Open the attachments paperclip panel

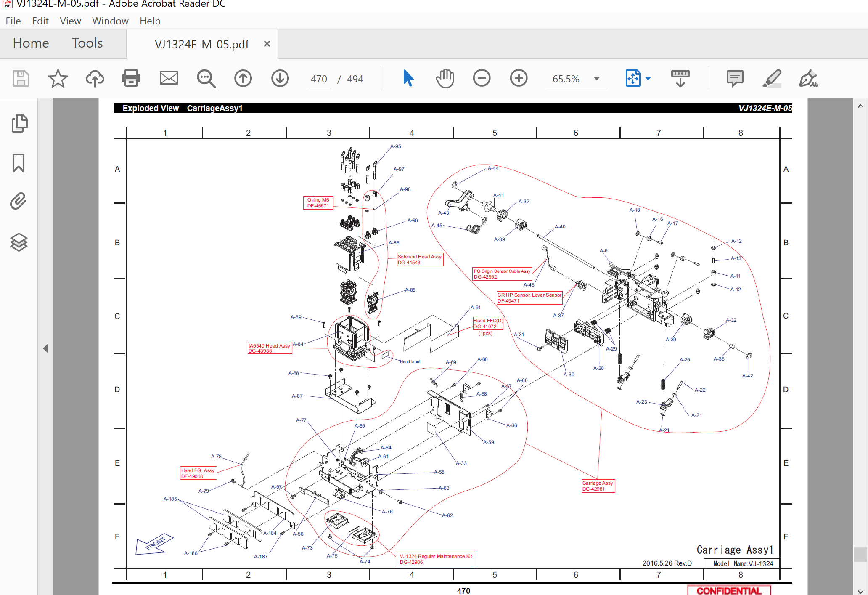coord(19,201)
